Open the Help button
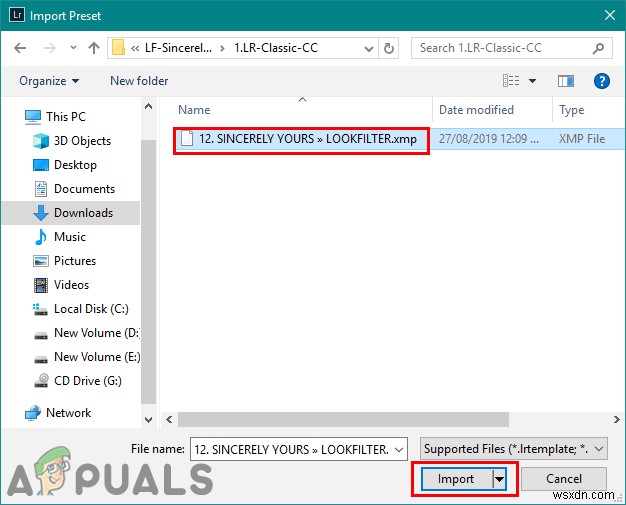 point(602,81)
